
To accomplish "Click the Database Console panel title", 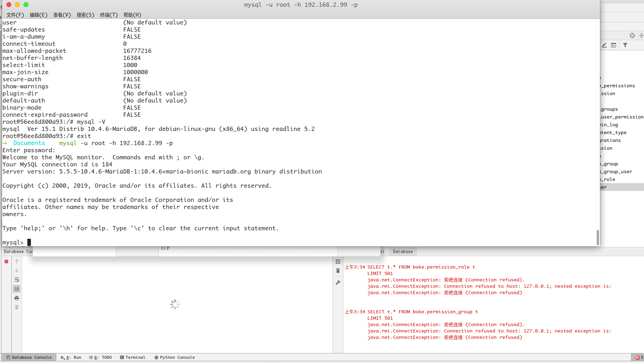I will tap(18, 252).
